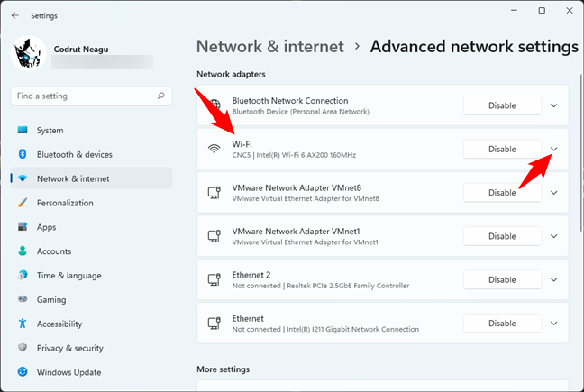Disable the Wi-Fi adapter
This screenshot has height=392, width=584.
[x=502, y=149]
